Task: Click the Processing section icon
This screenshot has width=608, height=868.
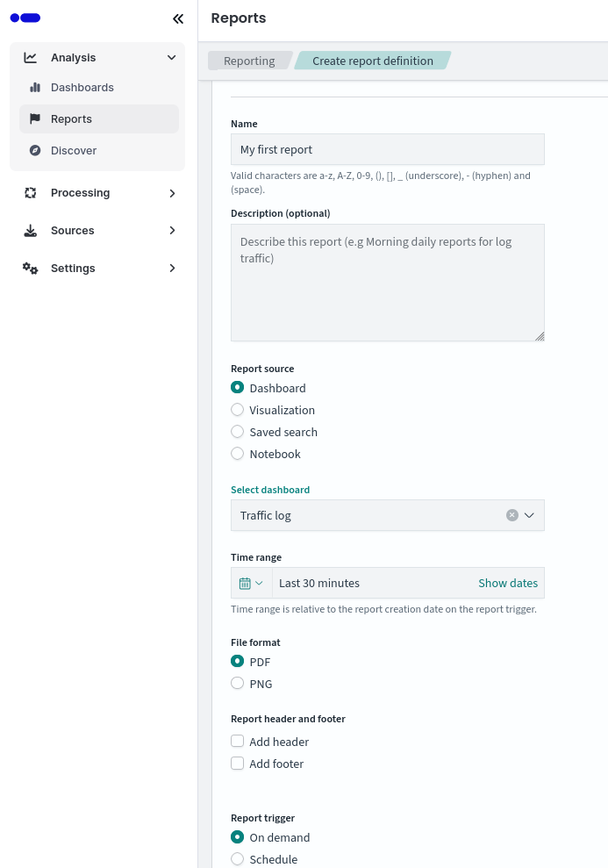Action: click(x=31, y=193)
